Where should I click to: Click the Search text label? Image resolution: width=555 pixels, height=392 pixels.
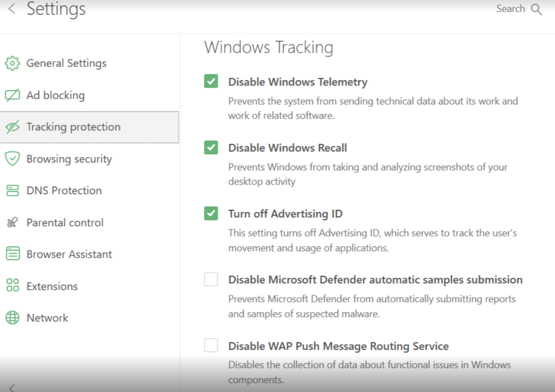[x=510, y=9]
